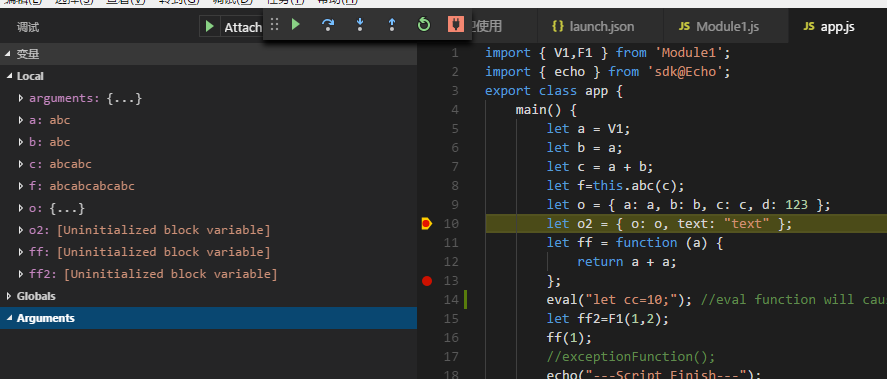Screen dimensions: 887x379
Task: Click V1 in let a assignment
Action: (x=615, y=129)
